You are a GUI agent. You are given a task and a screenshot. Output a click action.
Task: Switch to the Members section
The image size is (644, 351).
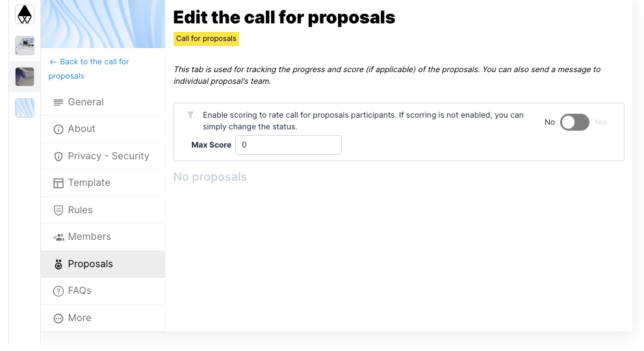[x=103, y=237]
